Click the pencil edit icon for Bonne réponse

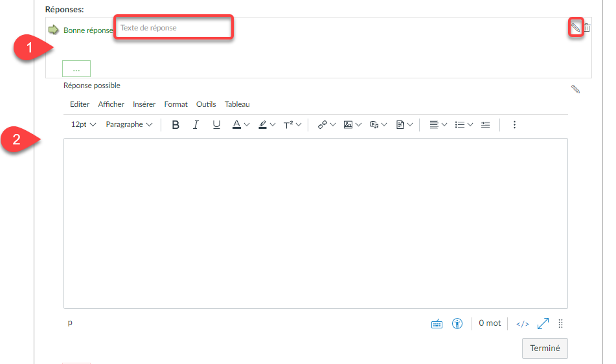576,27
